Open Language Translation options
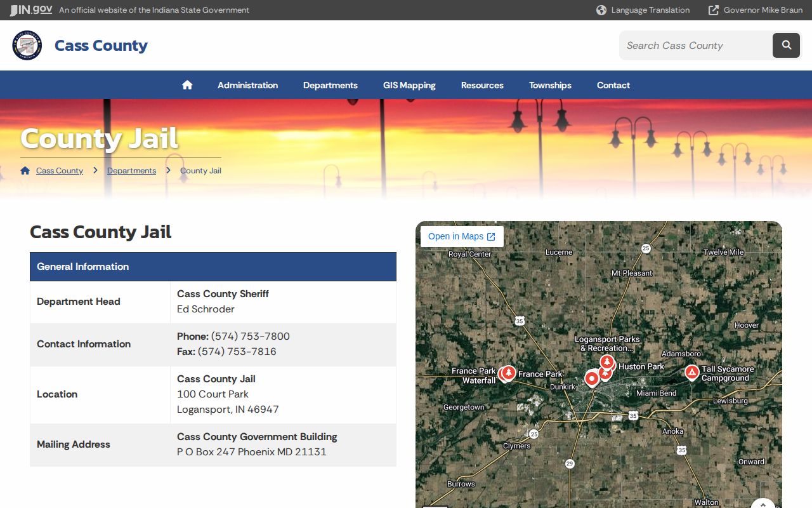This screenshot has height=508, width=812. pyautogui.click(x=643, y=10)
